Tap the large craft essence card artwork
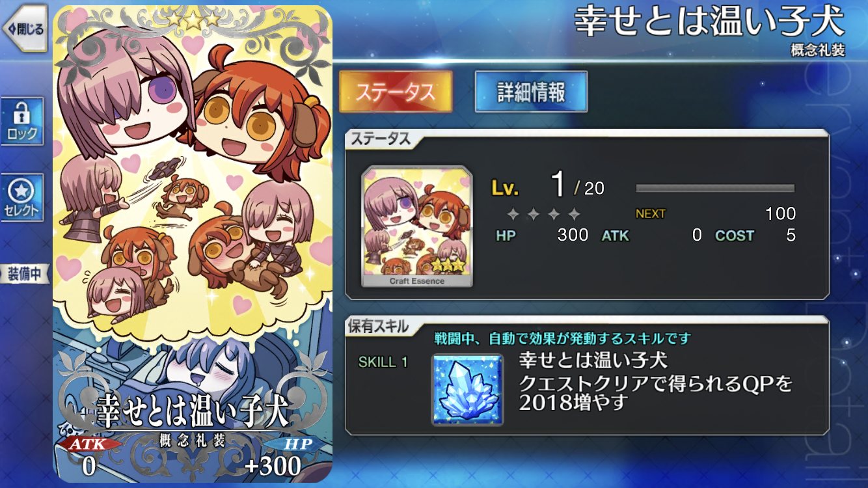The height and width of the screenshot is (488, 868). (193, 244)
